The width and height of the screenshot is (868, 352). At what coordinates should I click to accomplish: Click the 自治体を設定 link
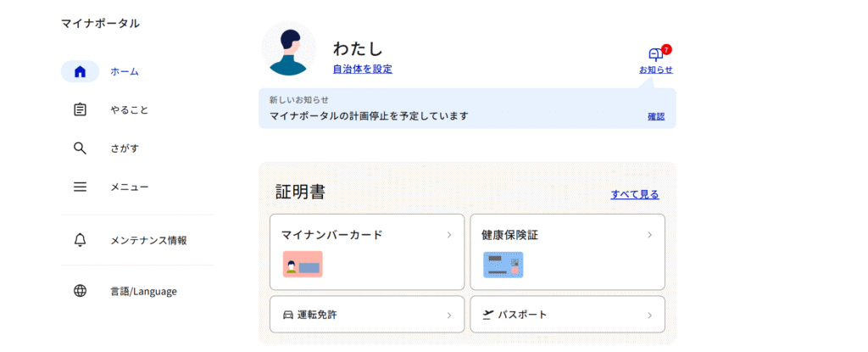(362, 70)
